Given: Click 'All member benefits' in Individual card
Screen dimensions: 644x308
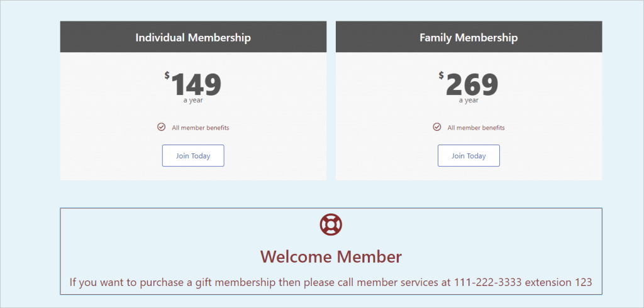Looking at the screenshot, I should coord(201,128).
